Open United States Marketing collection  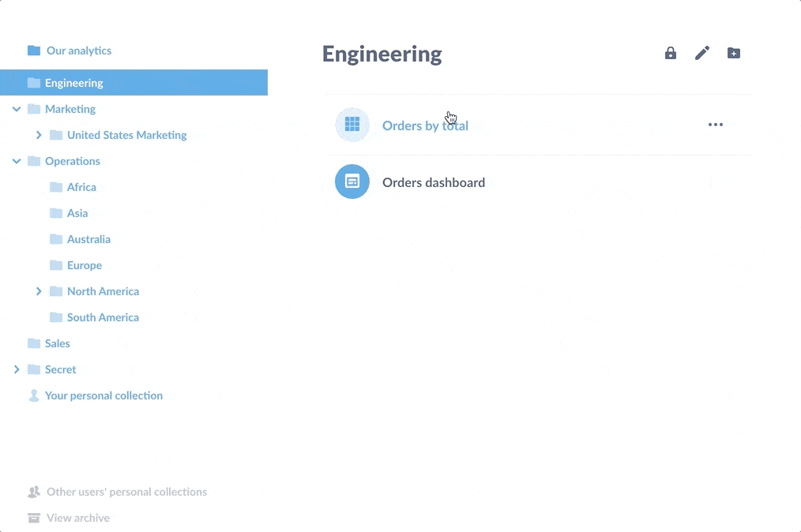point(126,135)
